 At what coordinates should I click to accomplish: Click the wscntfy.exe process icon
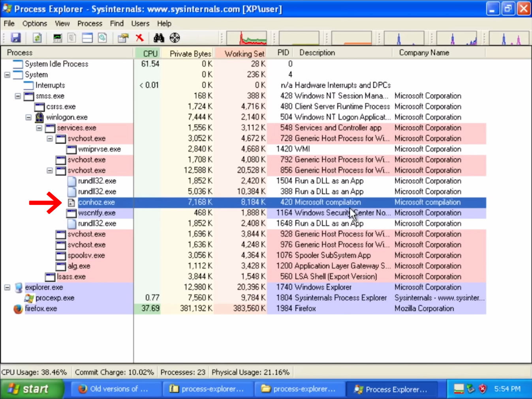[x=71, y=213]
